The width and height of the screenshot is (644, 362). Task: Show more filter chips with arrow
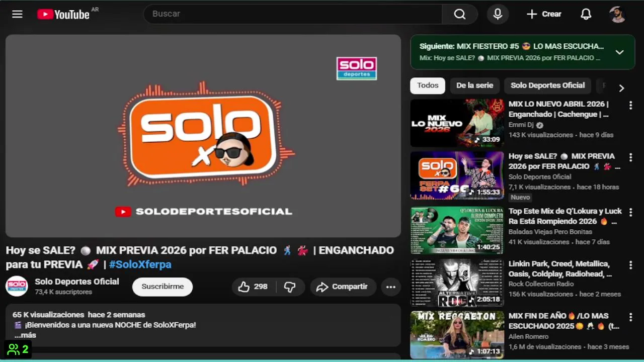[621, 88]
